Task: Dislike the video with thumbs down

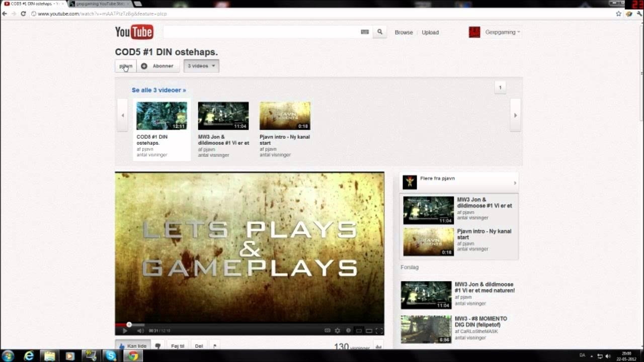Action: (x=158, y=346)
